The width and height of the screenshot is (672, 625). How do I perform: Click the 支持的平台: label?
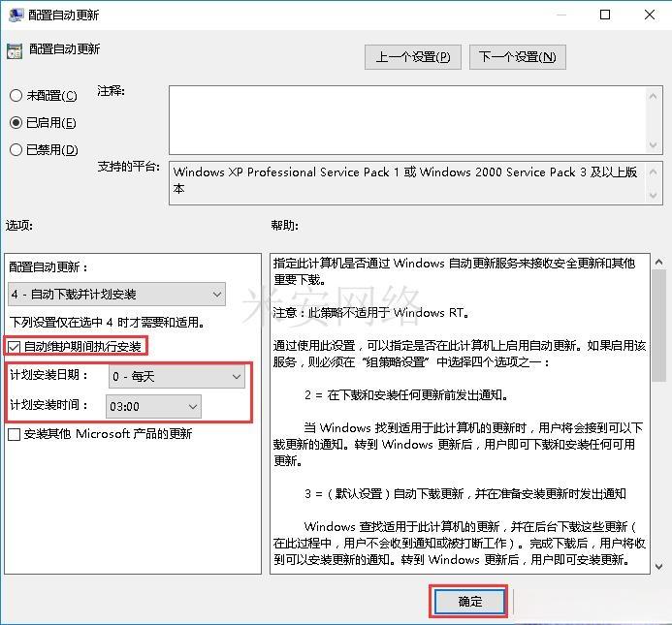tap(129, 167)
